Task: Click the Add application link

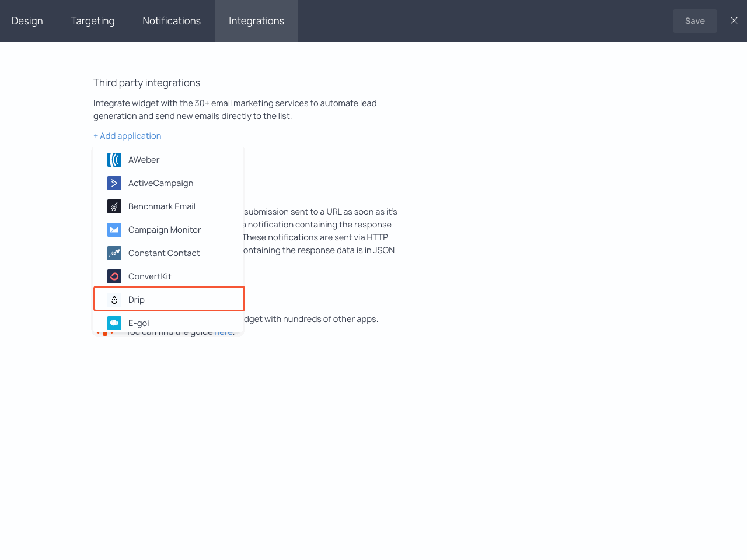Action: (127, 136)
